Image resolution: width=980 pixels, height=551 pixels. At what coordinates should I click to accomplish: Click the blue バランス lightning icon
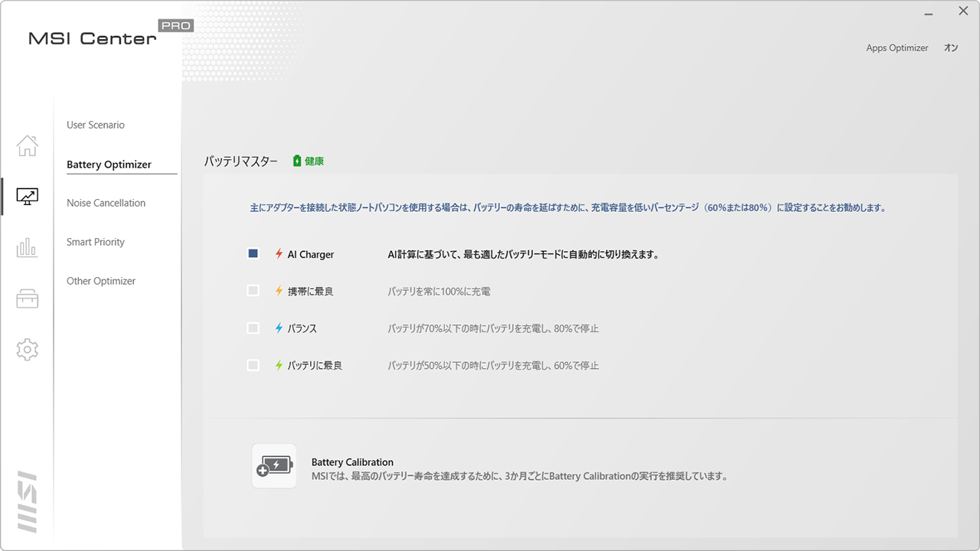(x=279, y=328)
